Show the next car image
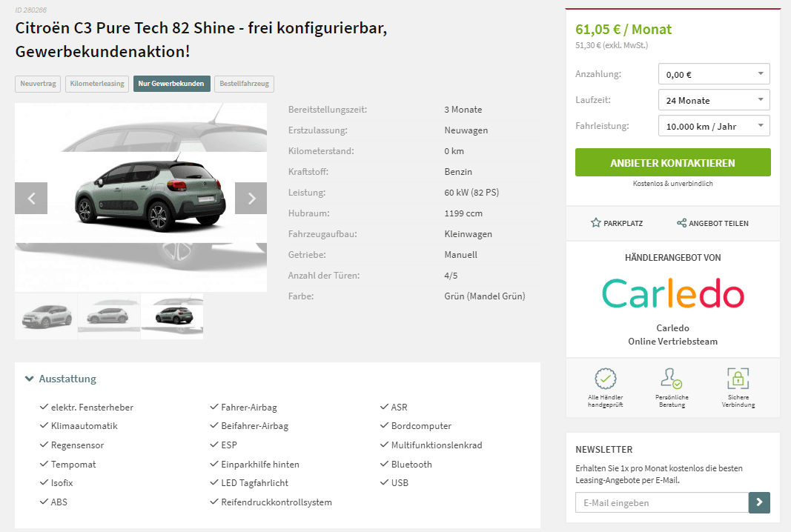 251,198
